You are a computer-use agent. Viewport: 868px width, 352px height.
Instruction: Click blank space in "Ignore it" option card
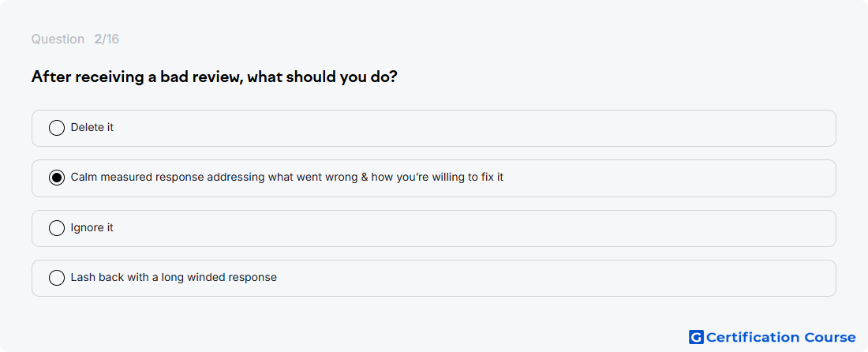coord(470,228)
